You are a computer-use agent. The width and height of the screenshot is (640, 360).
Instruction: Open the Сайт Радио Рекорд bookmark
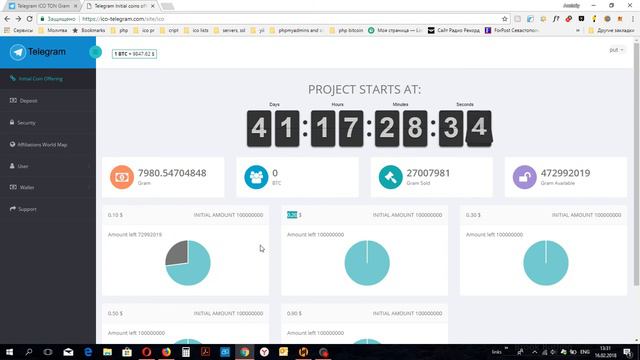point(454,30)
